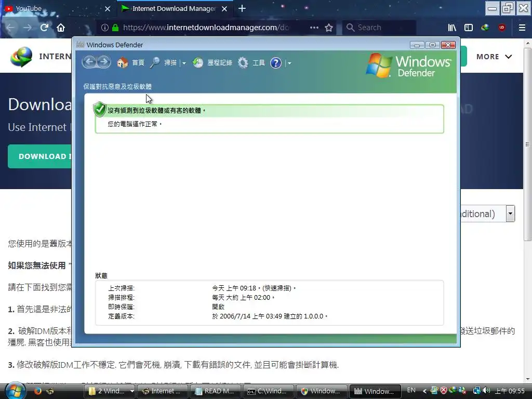Image resolution: width=532 pixels, height=399 pixels.
Task: Show hidden tray icons arrow
Action: click(x=424, y=391)
